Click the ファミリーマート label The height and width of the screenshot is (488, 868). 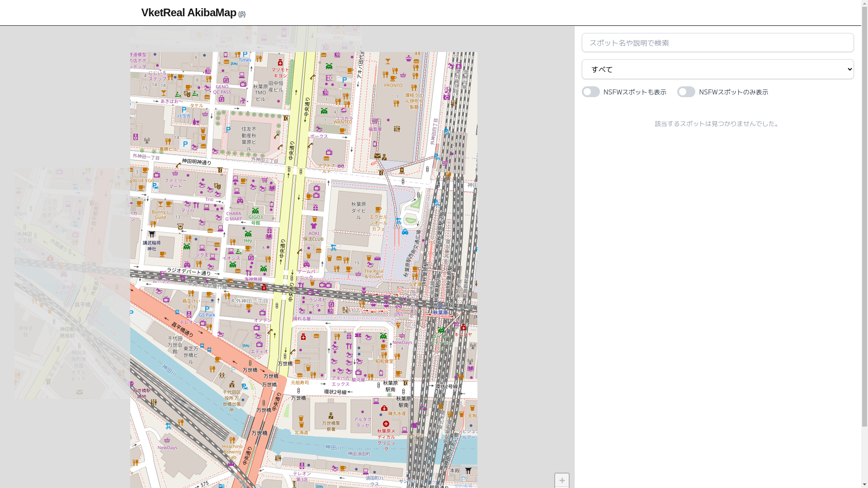(x=175, y=183)
